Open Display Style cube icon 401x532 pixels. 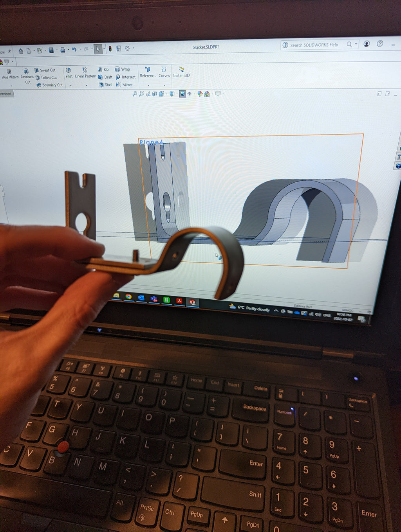[x=172, y=94]
